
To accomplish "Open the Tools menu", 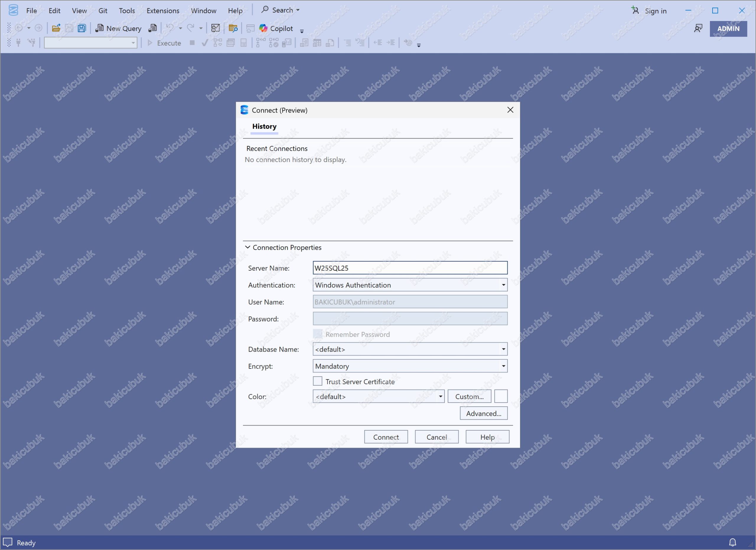I will (x=127, y=11).
